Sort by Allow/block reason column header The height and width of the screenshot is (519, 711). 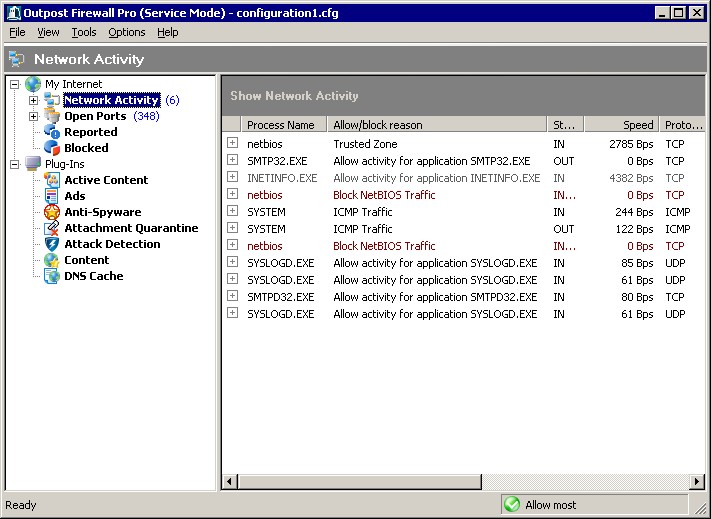tap(437, 125)
